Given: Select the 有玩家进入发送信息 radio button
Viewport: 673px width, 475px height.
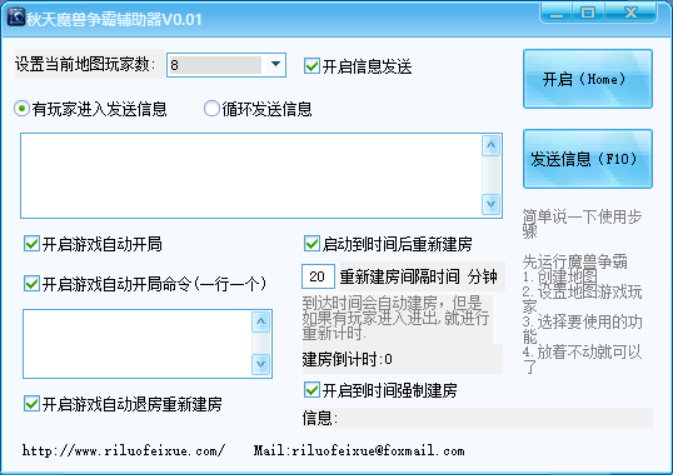Looking at the screenshot, I should (21, 109).
